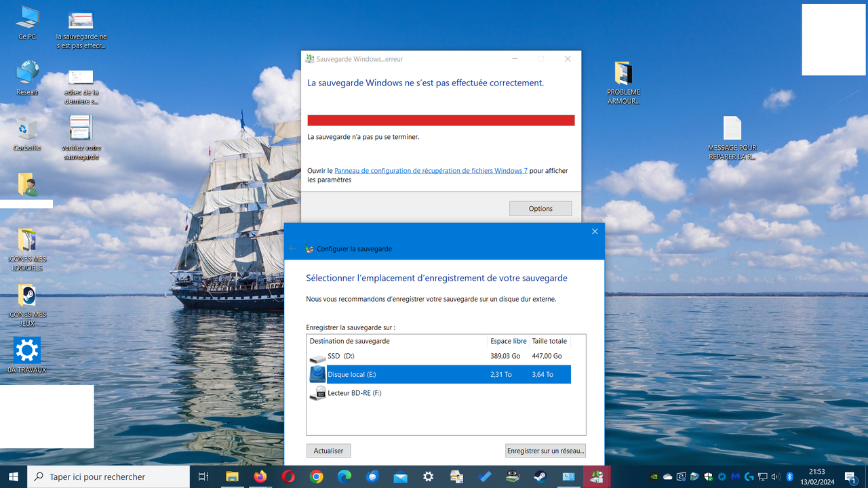Viewport: 868px width, 488px height.
Task: Open Logitech G Hub from the system tray
Action: tap(748, 476)
